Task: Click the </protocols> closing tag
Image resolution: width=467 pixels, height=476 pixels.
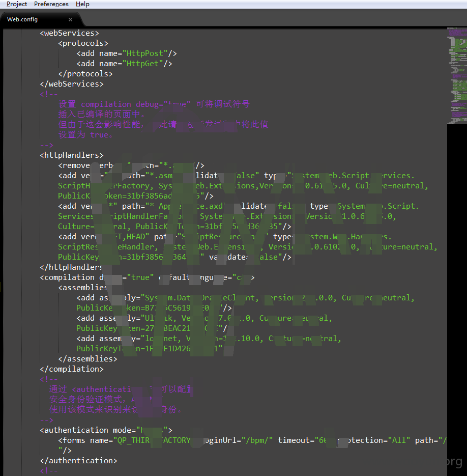Action: pyautogui.click(x=85, y=74)
